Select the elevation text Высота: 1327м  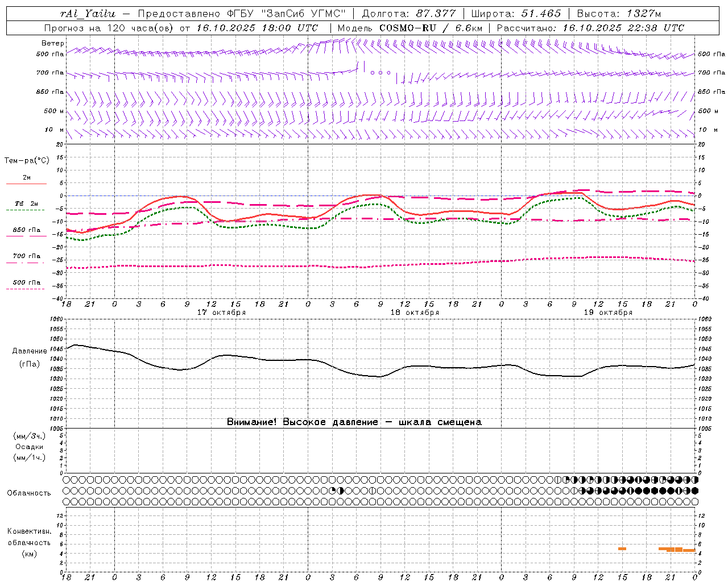coord(619,14)
